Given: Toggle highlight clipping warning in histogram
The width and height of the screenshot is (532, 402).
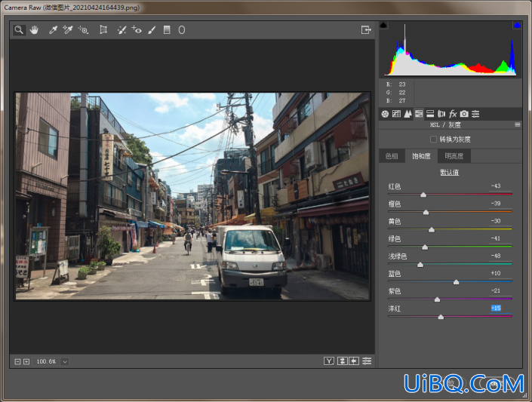Looking at the screenshot, I should click(517, 25).
